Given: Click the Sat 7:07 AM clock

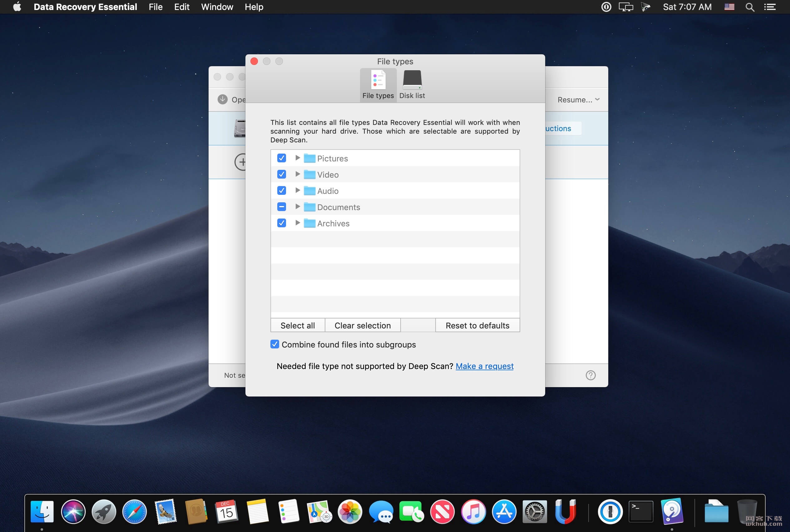Looking at the screenshot, I should 687,7.
